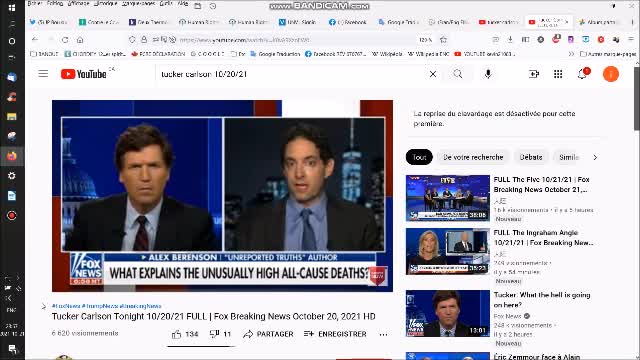
Task: Open the Settings gear on taskbar
Action: point(12,176)
